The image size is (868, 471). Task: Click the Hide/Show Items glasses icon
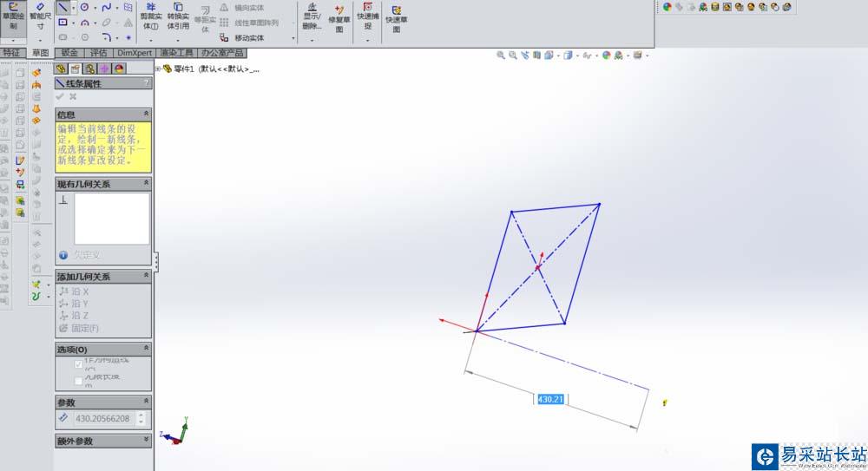point(587,56)
